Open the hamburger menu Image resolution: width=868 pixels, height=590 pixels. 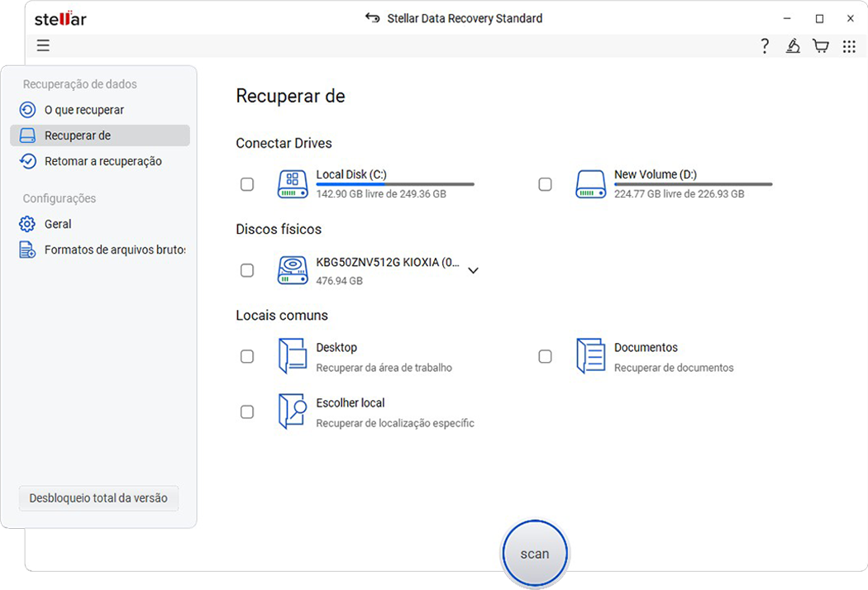[43, 45]
